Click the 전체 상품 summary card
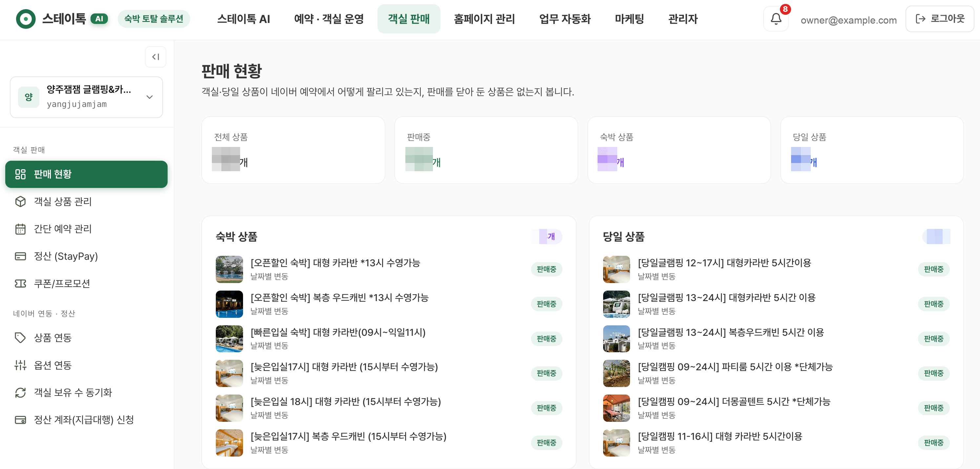The width and height of the screenshot is (980, 469). pyautogui.click(x=293, y=150)
